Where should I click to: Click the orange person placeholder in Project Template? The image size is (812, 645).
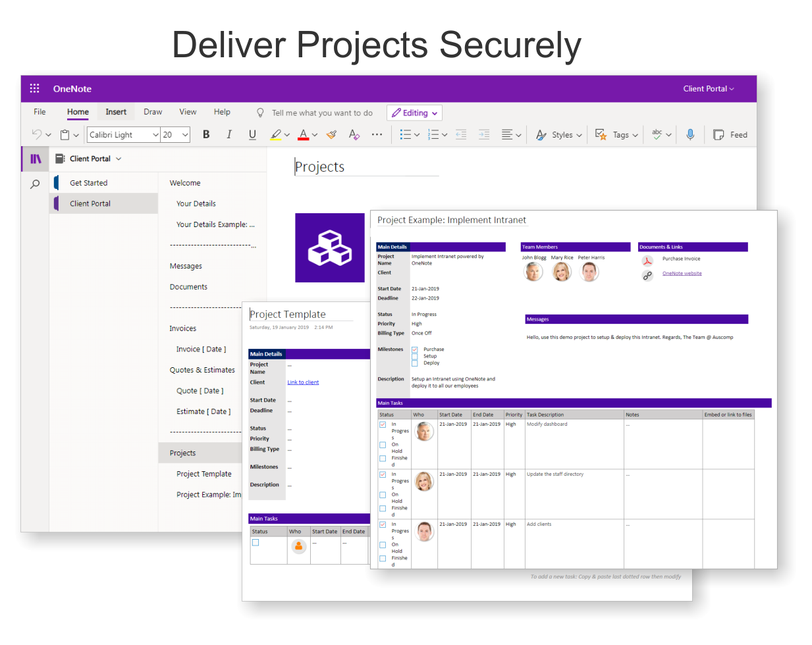[x=298, y=546]
